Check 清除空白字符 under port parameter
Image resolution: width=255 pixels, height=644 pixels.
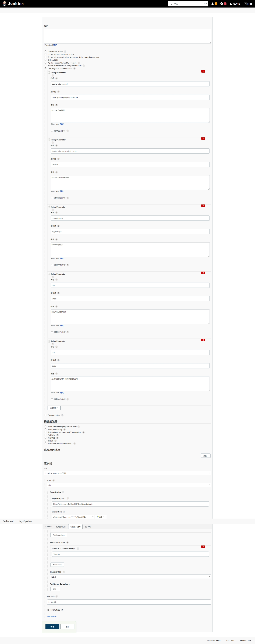pos(52,399)
